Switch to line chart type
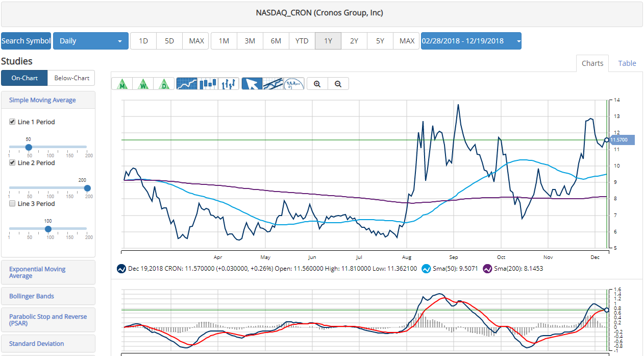The height and width of the screenshot is (356, 644). pos(187,84)
